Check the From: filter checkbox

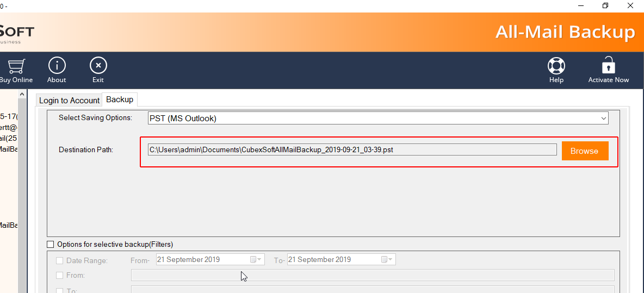(x=60, y=276)
